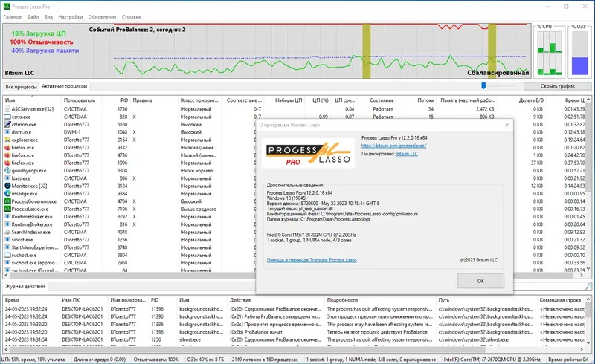The image size is (595, 364).
Task: Close the О программе Process Lasso dialog
Action: click(x=506, y=124)
